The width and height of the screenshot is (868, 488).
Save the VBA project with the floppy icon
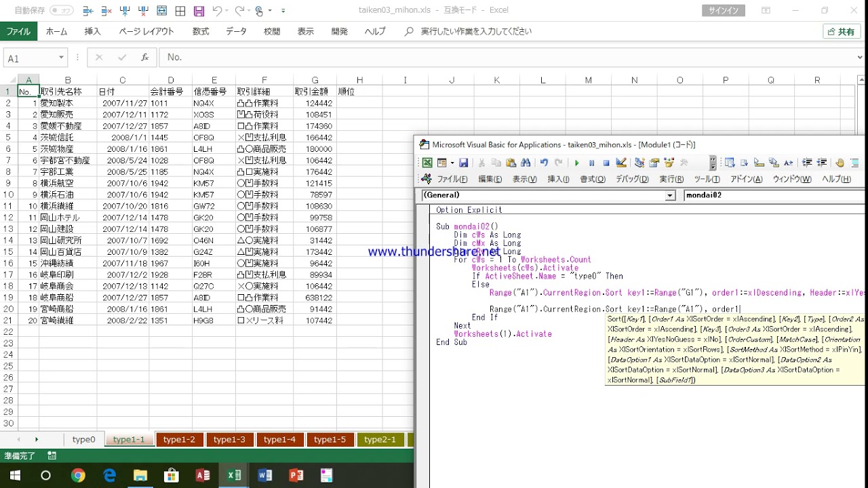464,163
